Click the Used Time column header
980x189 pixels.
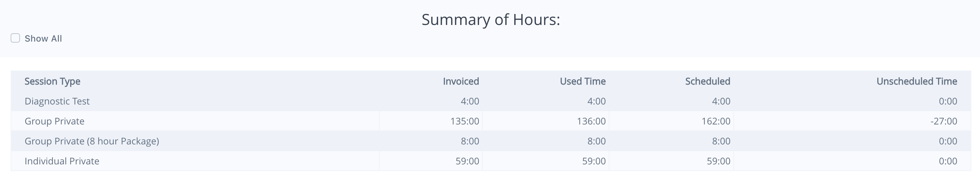(x=582, y=81)
